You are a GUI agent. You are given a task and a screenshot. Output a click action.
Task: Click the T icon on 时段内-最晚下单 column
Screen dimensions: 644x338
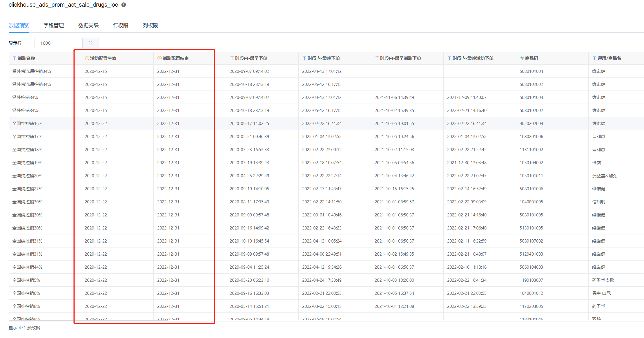point(304,58)
